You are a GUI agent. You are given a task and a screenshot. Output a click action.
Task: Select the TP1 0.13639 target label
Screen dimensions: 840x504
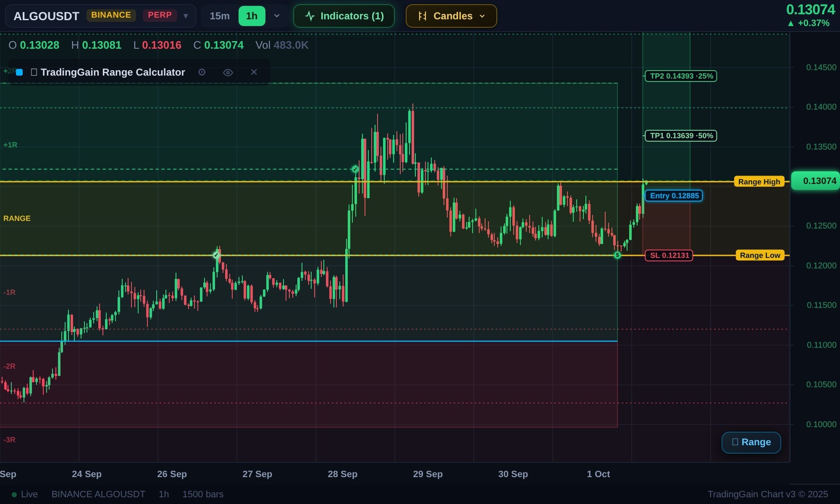681,136
